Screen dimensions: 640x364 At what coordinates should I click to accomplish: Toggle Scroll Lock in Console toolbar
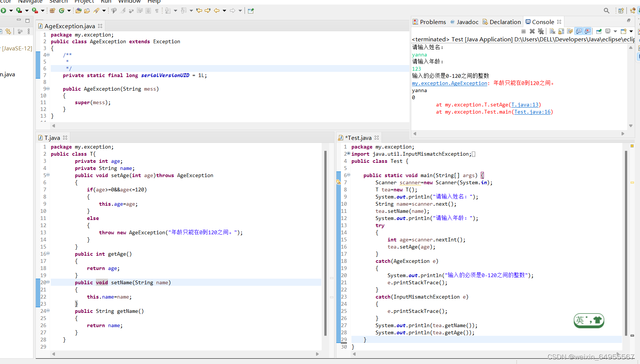click(x=561, y=31)
